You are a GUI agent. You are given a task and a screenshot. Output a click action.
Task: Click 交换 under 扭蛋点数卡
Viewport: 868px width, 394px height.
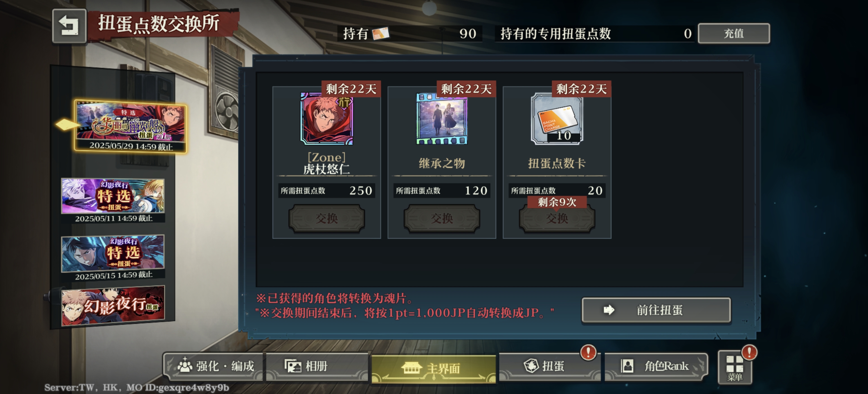click(557, 219)
